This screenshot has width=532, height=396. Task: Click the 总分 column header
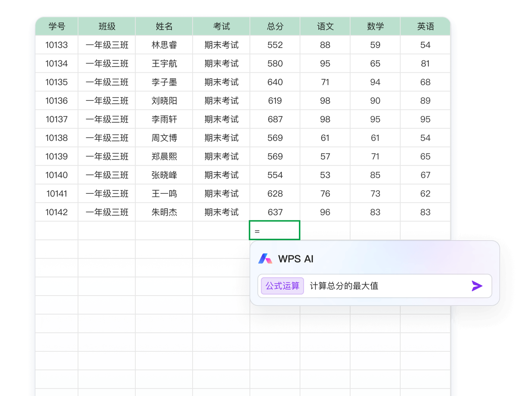tap(274, 26)
